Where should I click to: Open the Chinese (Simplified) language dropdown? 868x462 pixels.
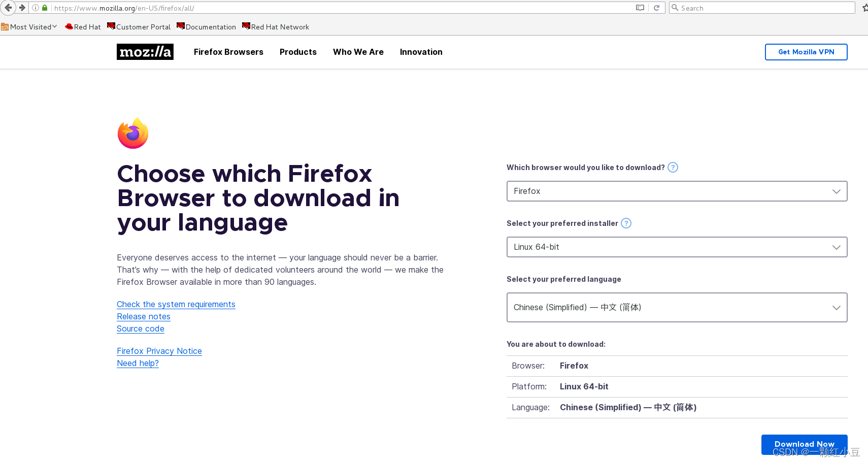(677, 308)
